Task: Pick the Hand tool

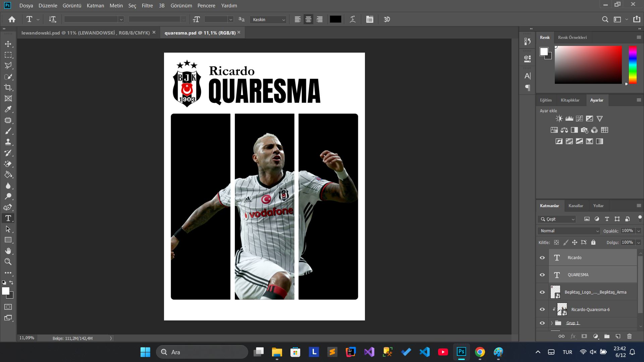Action: [x=8, y=251]
